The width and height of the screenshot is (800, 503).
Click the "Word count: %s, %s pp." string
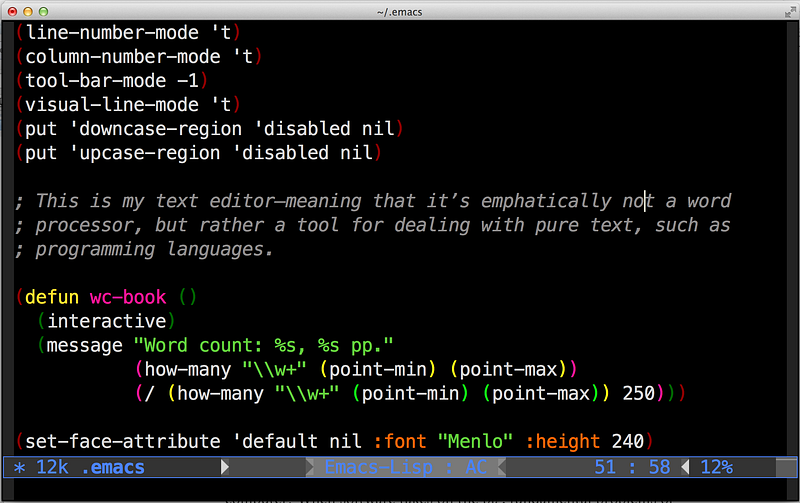pyautogui.click(x=264, y=345)
